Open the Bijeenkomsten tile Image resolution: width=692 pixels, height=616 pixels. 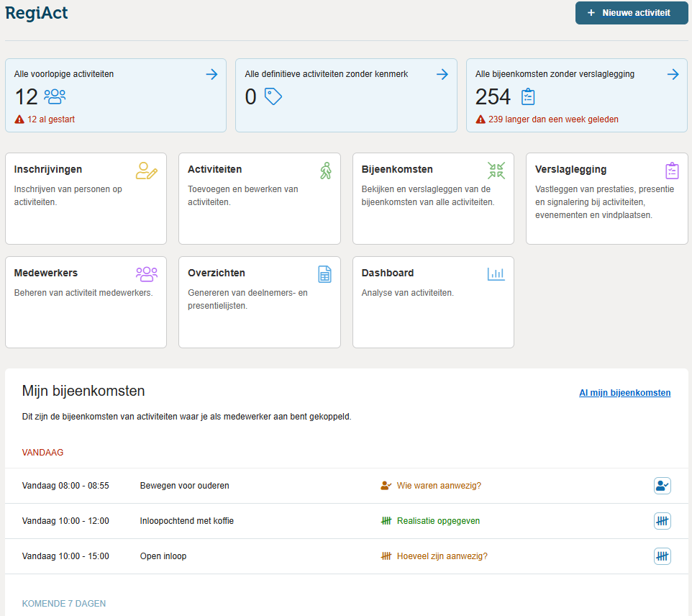point(433,199)
